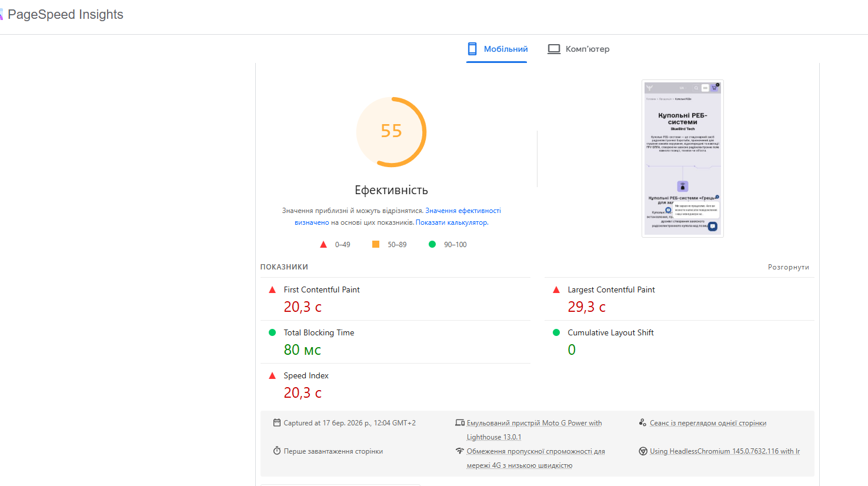The height and width of the screenshot is (486, 868).
Task: Open the mobile page screenshot thumbnail
Action: pyautogui.click(x=683, y=159)
